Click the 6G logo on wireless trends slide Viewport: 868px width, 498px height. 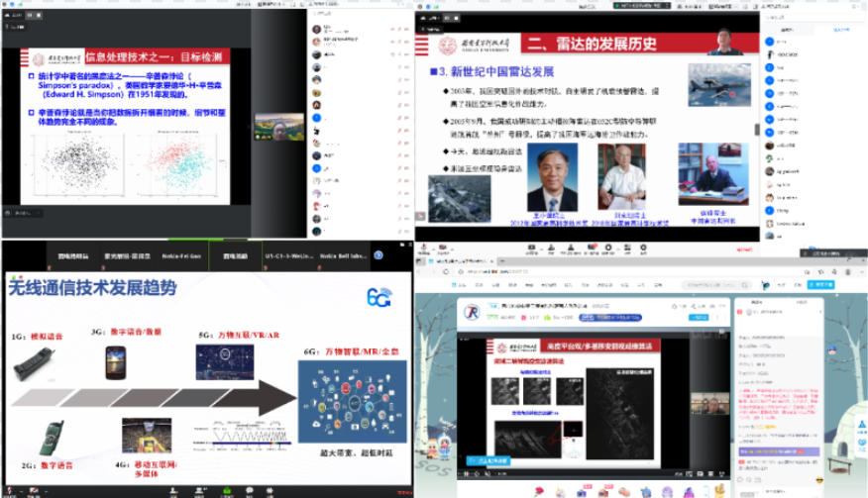tap(378, 298)
